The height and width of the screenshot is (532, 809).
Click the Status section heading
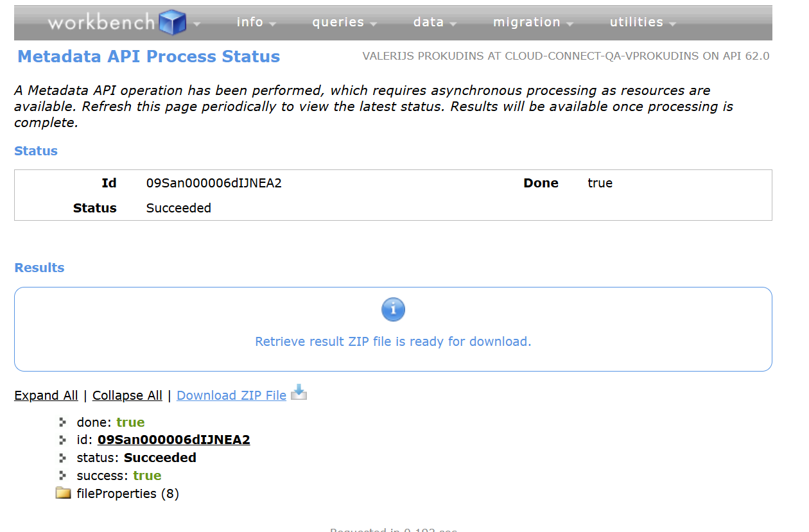[x=36, y=151]
